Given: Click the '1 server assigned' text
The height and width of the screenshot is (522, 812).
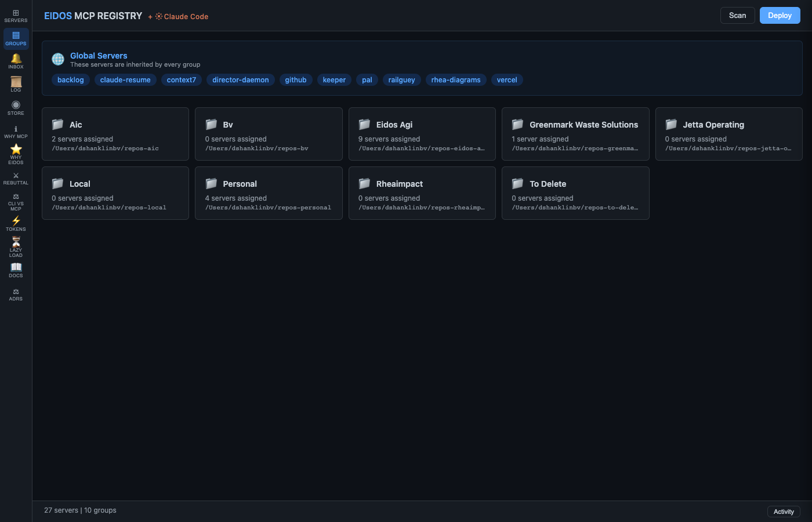Looking at the screenshot, I should pyautogui.click(x=540, y=139).
